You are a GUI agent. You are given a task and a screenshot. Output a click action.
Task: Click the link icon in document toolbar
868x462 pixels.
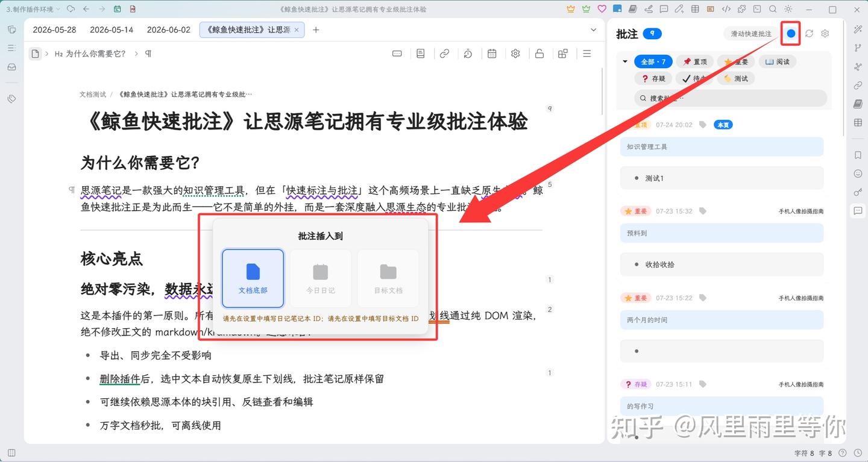point(444,54)
